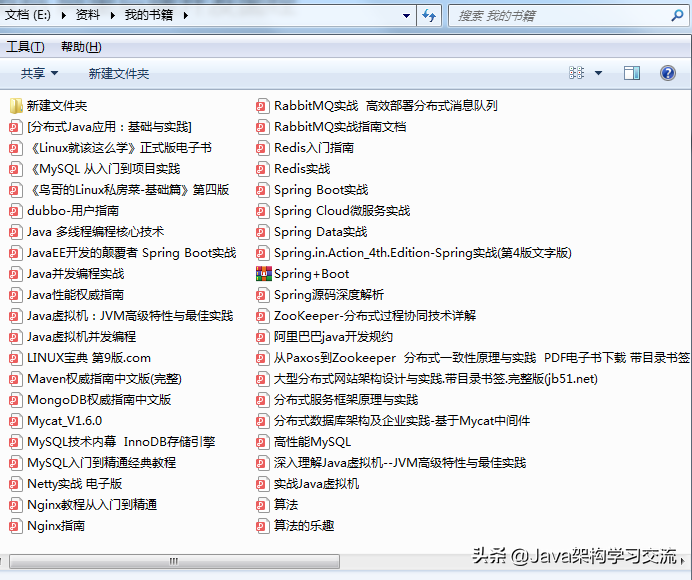
Task: Click PDF icon of Redis入门指南
Action: (x=262, y=148)
